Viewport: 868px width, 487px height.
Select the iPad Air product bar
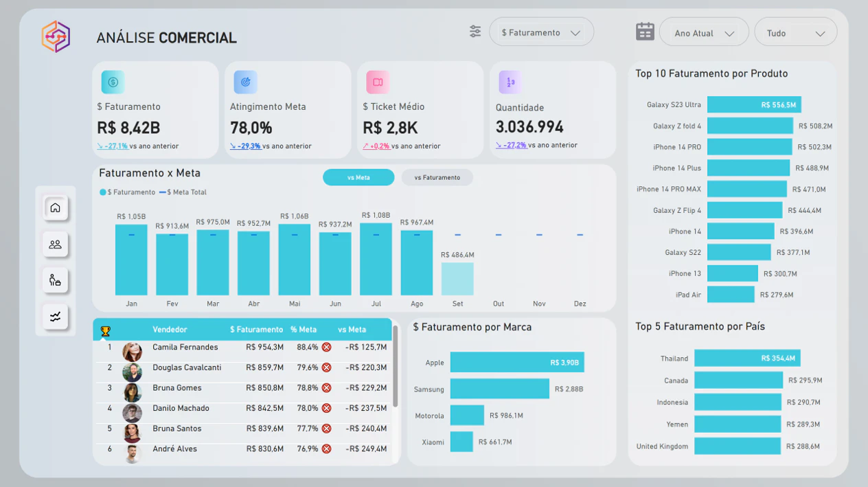[731, 295]
